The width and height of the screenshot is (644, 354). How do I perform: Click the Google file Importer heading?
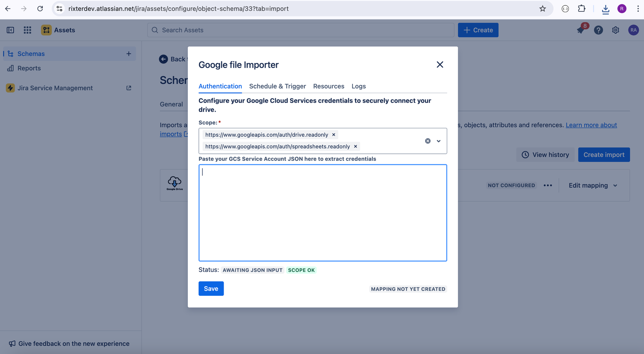tap(239, 65)
